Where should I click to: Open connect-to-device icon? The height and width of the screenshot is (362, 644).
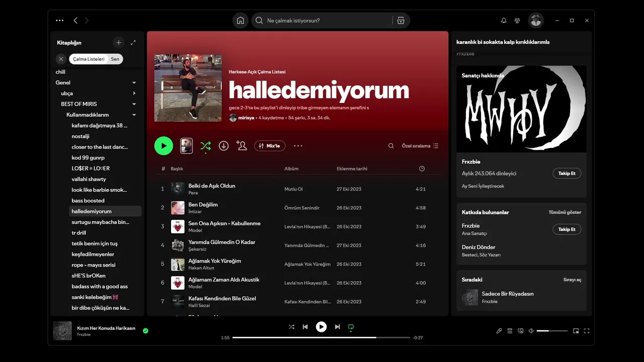[x=521, y=331]
